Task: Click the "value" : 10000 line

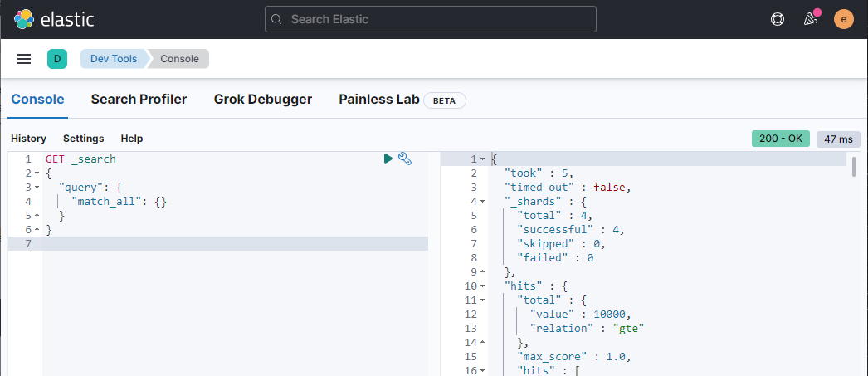Action: [581, 314]
